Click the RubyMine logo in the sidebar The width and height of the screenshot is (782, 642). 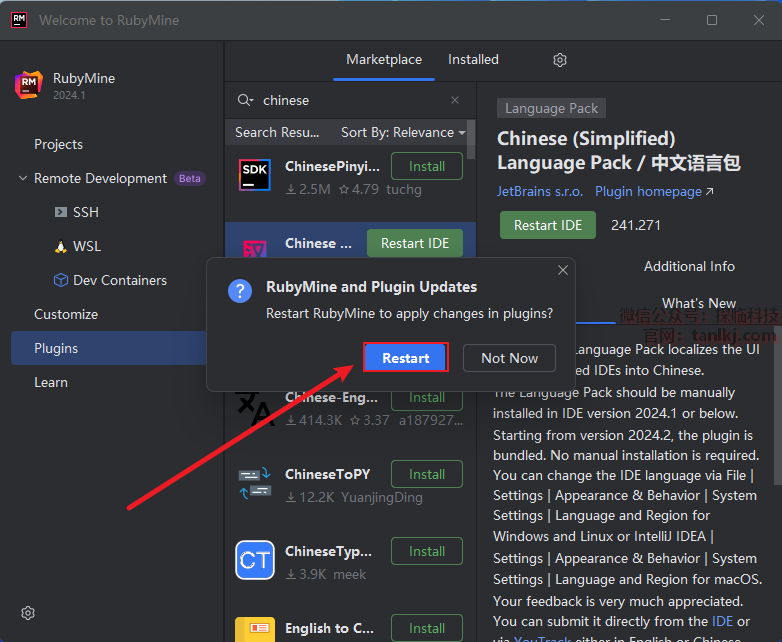(29, 85)
